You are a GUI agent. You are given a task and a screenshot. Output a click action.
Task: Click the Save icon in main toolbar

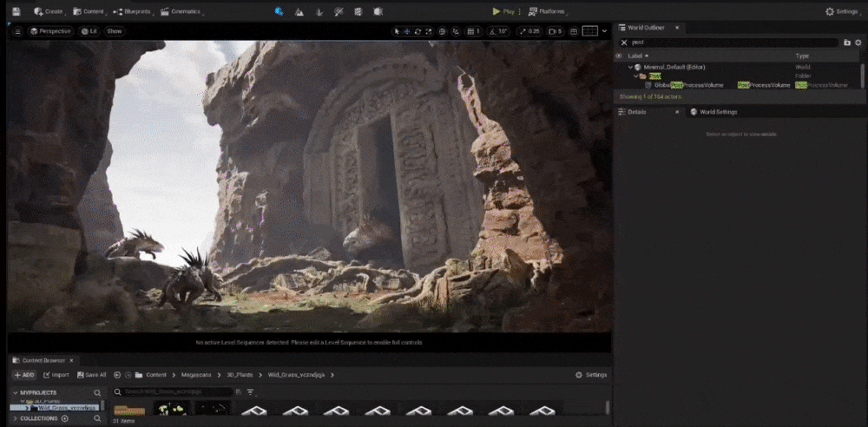coord(16,12)
